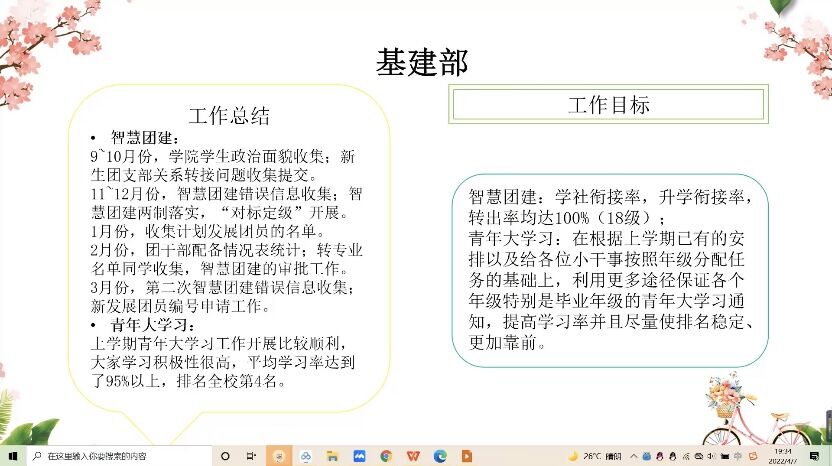Click the Sogou input S tray icon
832x466 pixels.
point(753,456)
